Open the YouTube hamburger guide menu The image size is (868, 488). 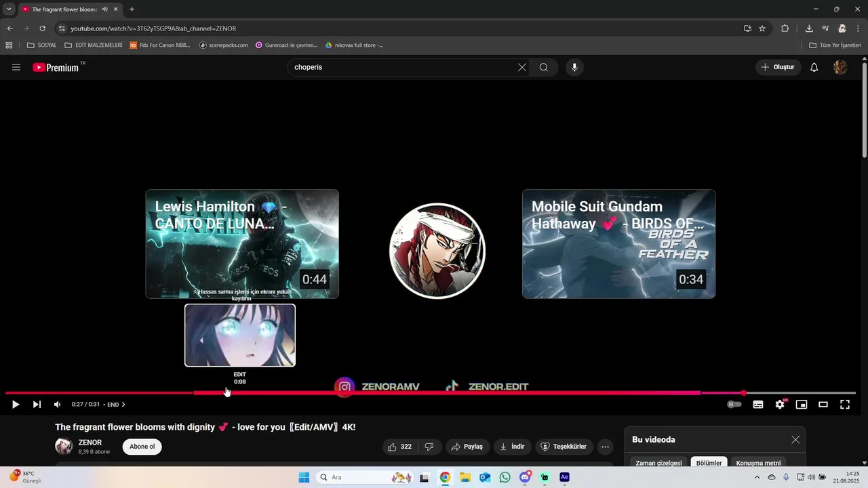point(16,67)
